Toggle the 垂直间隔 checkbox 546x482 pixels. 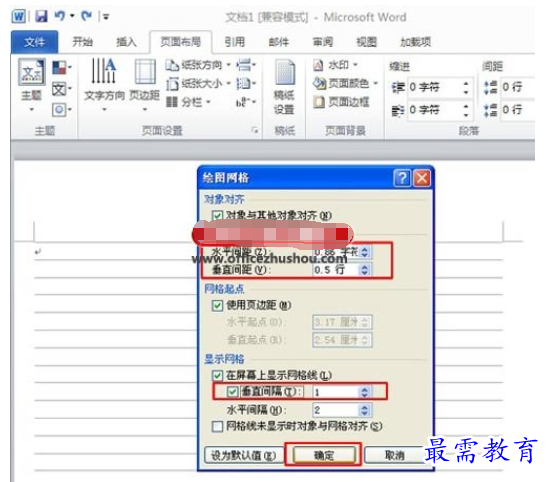click(232, 392)
